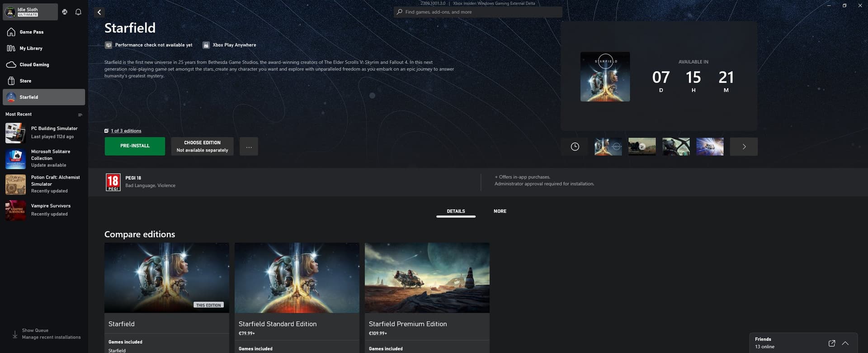Open the Most Recent sort menu

tap(80, 115)
